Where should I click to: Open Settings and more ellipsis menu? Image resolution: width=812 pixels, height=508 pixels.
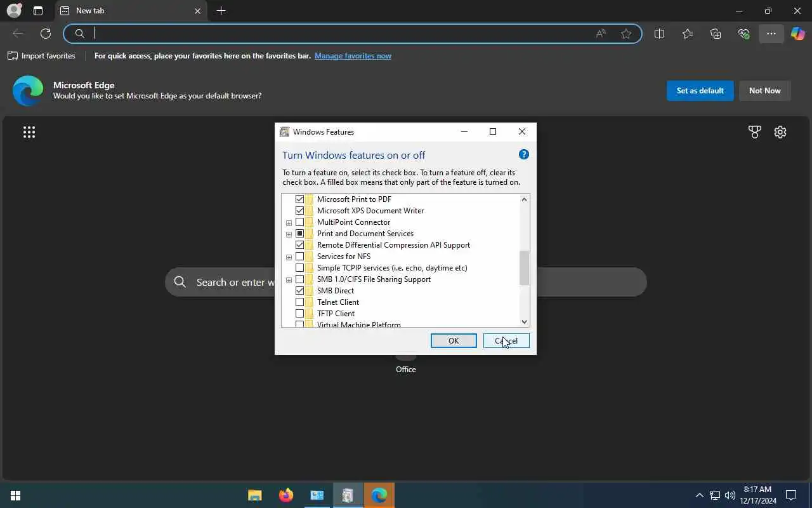(771, 34)
